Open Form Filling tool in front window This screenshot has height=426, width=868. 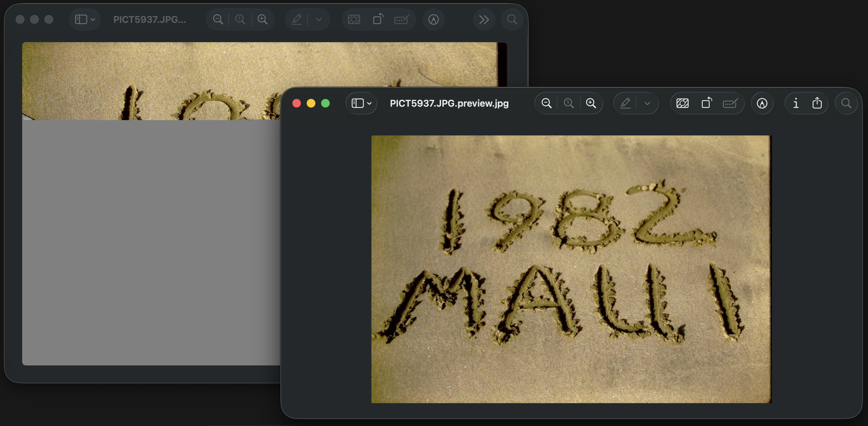coord(730,103)
